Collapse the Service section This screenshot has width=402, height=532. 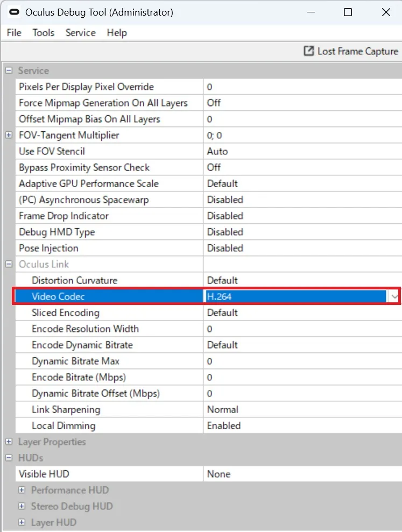click(x=9, y=70)
